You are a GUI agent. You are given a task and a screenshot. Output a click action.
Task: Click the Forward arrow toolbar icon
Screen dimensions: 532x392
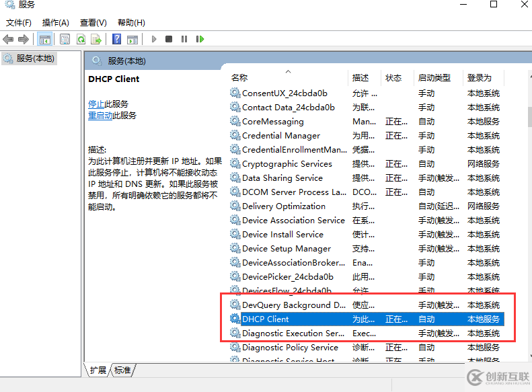23,40
